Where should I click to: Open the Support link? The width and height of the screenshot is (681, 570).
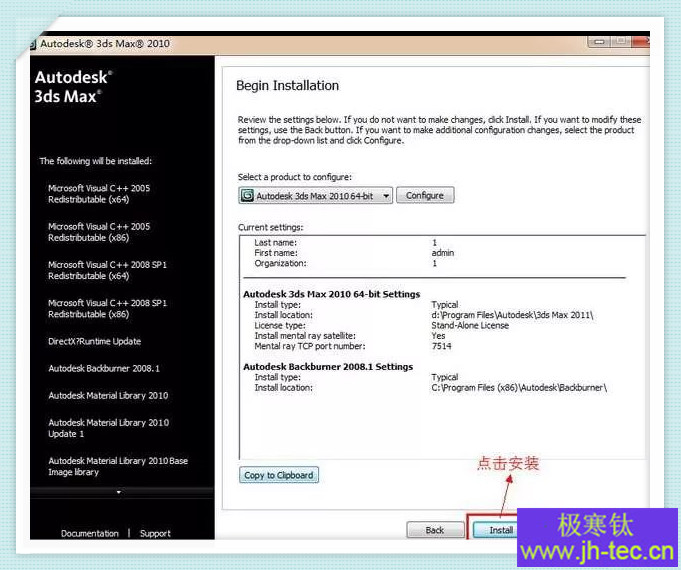155,533
